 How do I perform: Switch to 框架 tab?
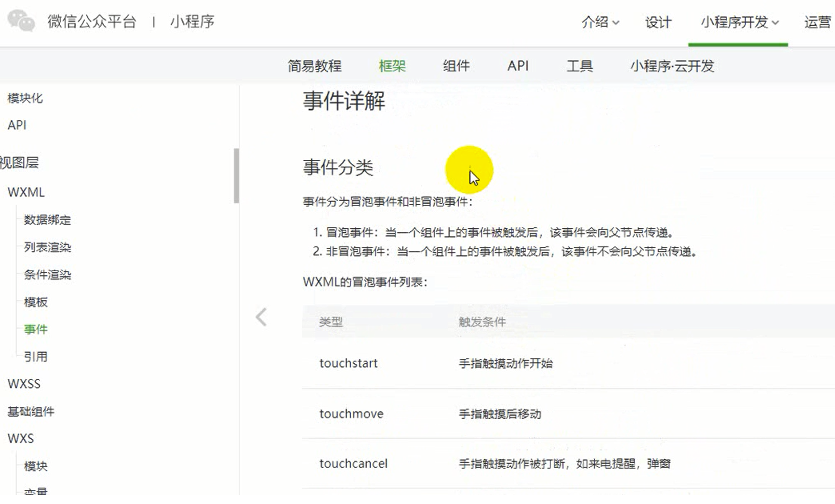(x=392, y=66)
